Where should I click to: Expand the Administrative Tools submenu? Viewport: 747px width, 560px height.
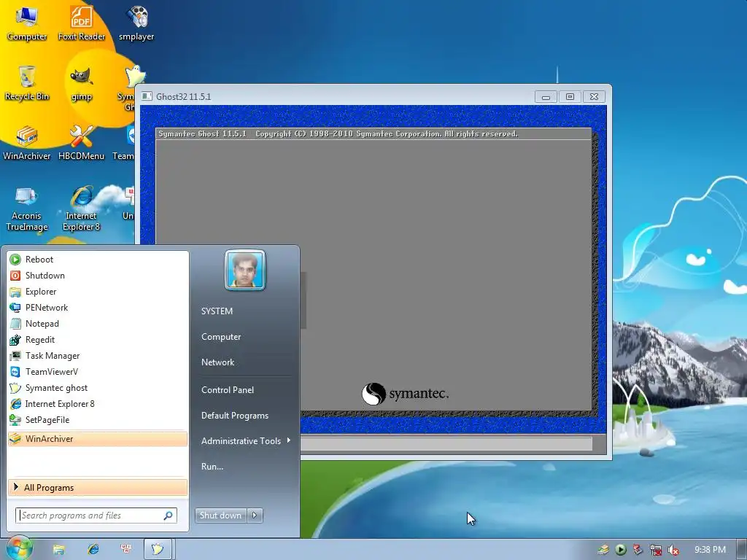tap(245, 441)
